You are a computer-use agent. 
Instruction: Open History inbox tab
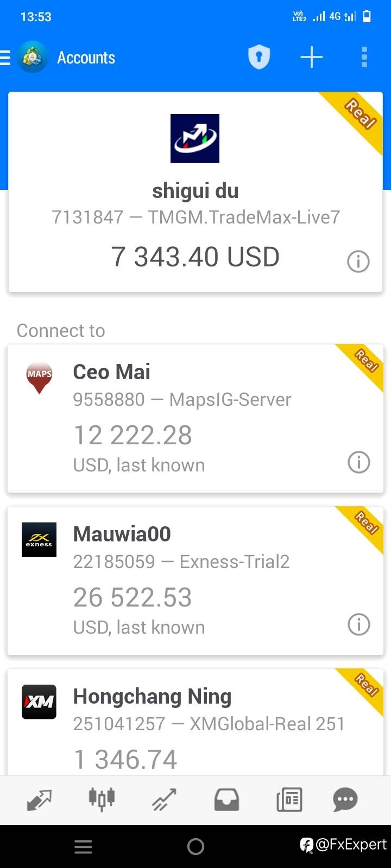226,800
